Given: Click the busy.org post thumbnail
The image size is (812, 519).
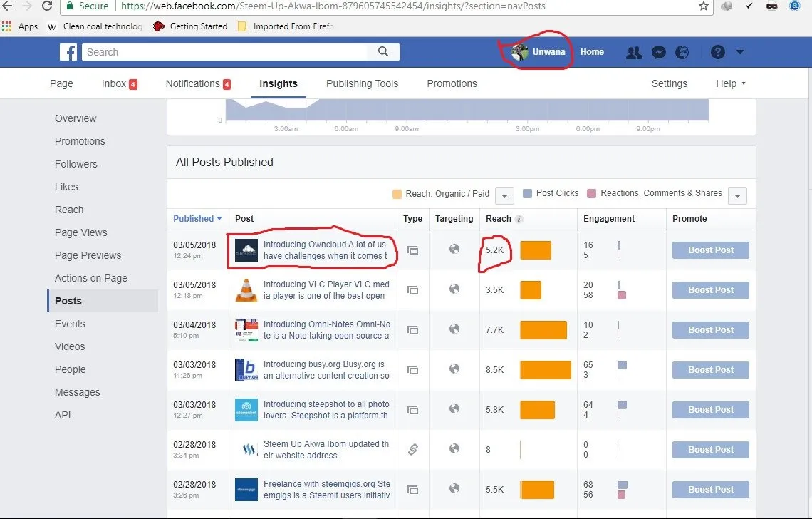Looking at the screenshot, I should pyautogui.click(x=246, y=370).
